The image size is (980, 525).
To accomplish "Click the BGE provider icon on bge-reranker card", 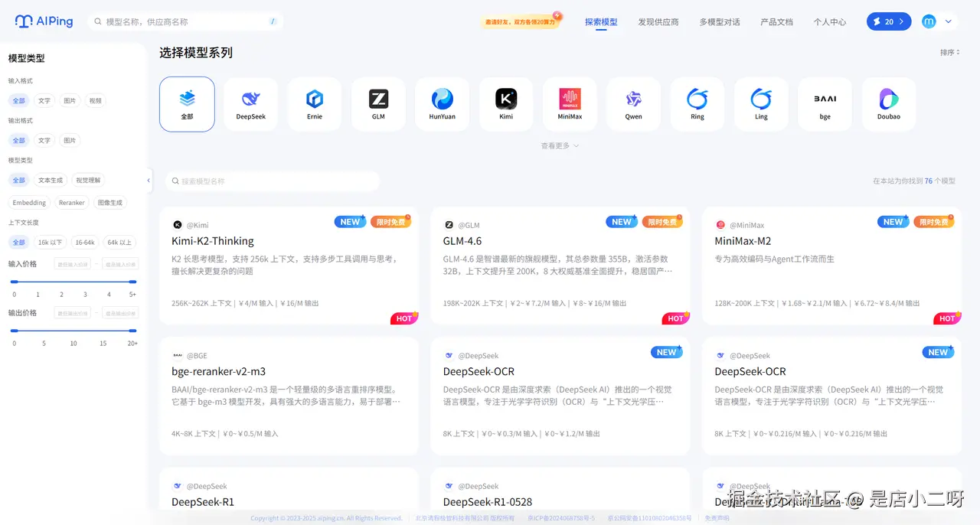I will tap(178, 355).
